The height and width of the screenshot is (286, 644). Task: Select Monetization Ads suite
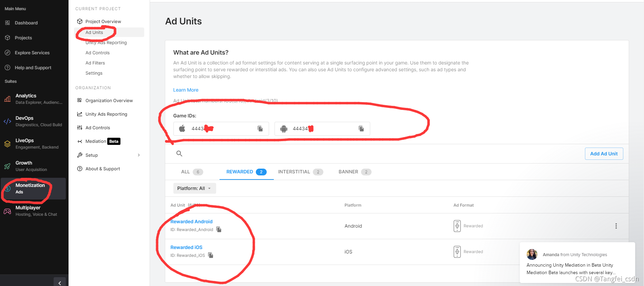coord(33,189)
